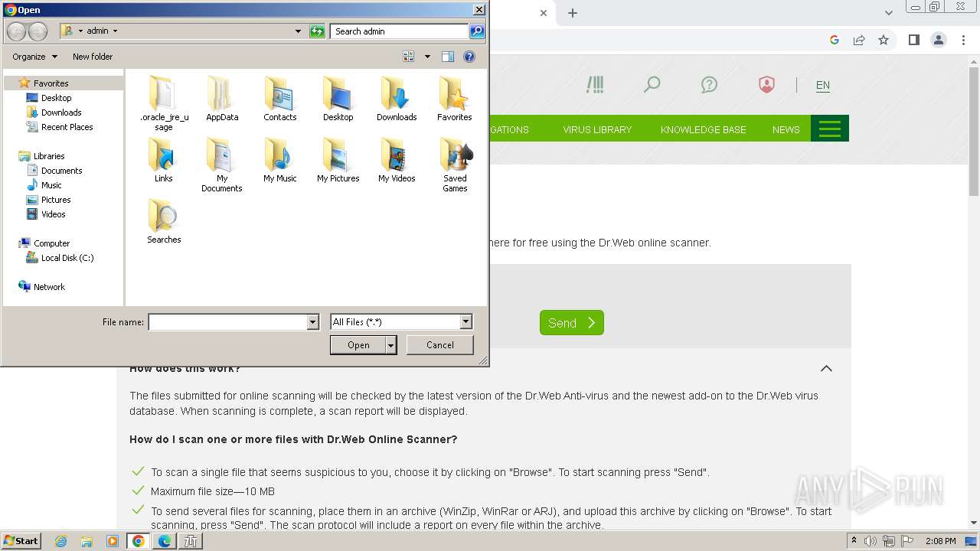Image resolution: width=980 pixels, height=551 pixels.
Task: Click the volume icon in system tray
Action: pyautogui.click(x=870, y=541)
